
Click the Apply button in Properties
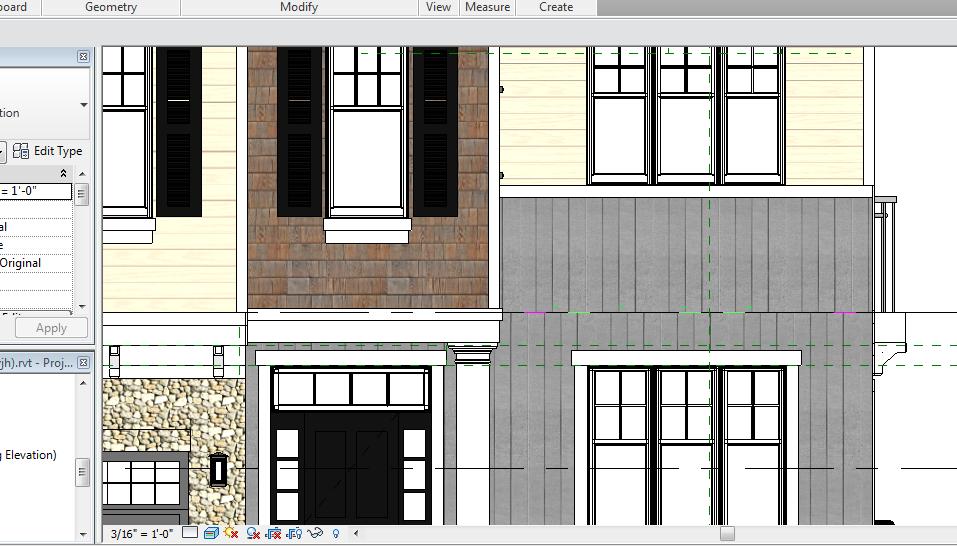point(51,328)
